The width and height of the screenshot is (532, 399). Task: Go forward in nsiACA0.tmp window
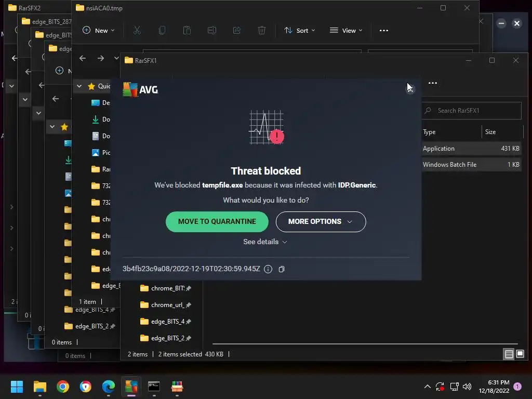tap(101, 58)
